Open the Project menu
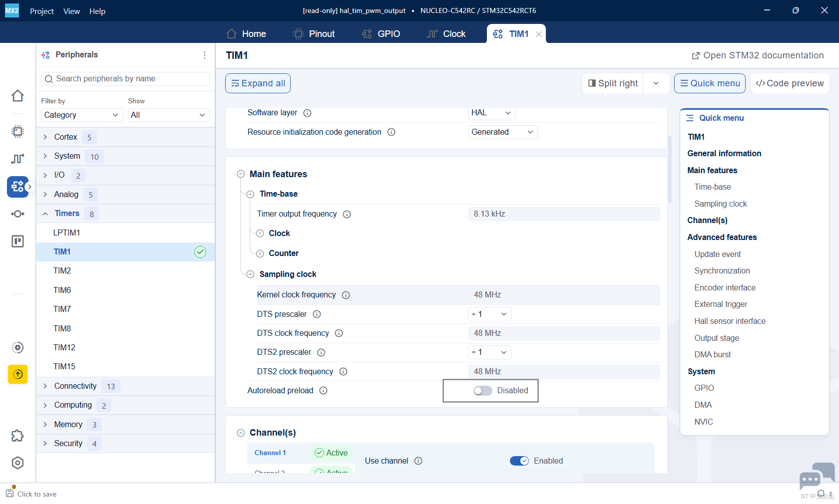Viewport: 839px width, 504px height. click(42, 11)
